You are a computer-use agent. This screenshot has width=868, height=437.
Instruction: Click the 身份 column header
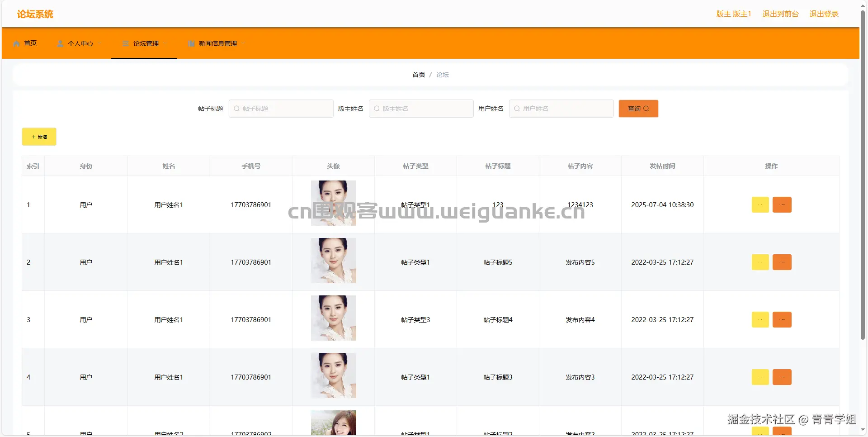point(86,166)
